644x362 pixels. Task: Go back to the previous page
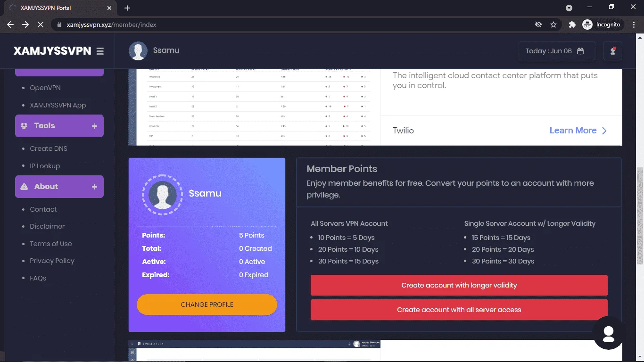tap(10, 25)
